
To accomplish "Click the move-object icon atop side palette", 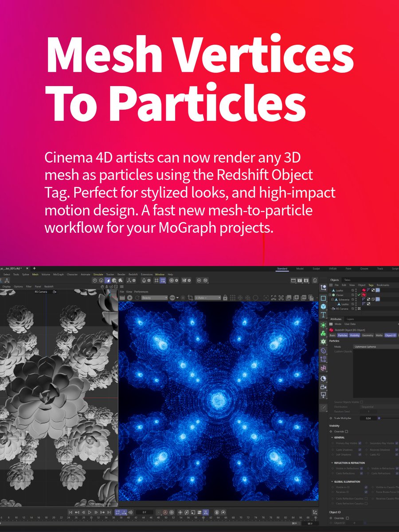I will pos(324,287).
